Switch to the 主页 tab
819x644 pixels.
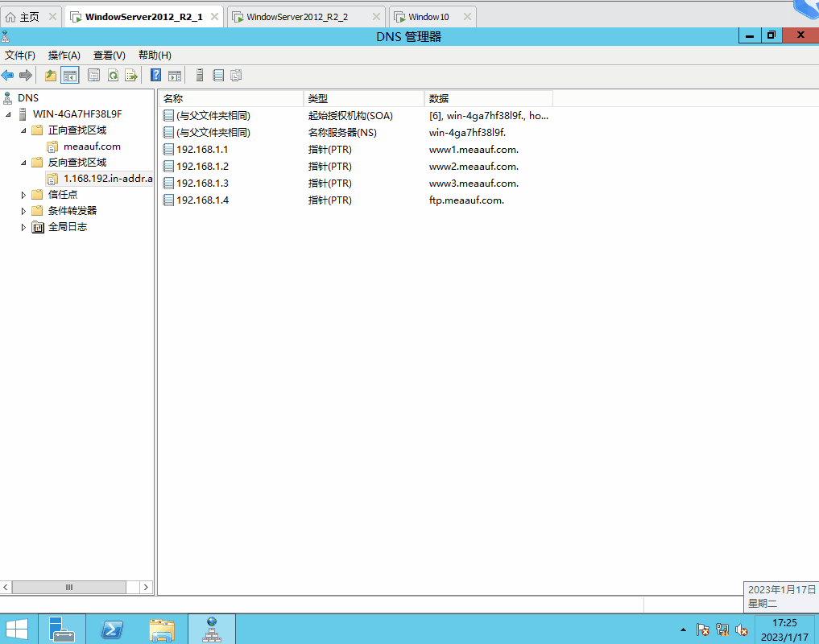click(29, 17)
